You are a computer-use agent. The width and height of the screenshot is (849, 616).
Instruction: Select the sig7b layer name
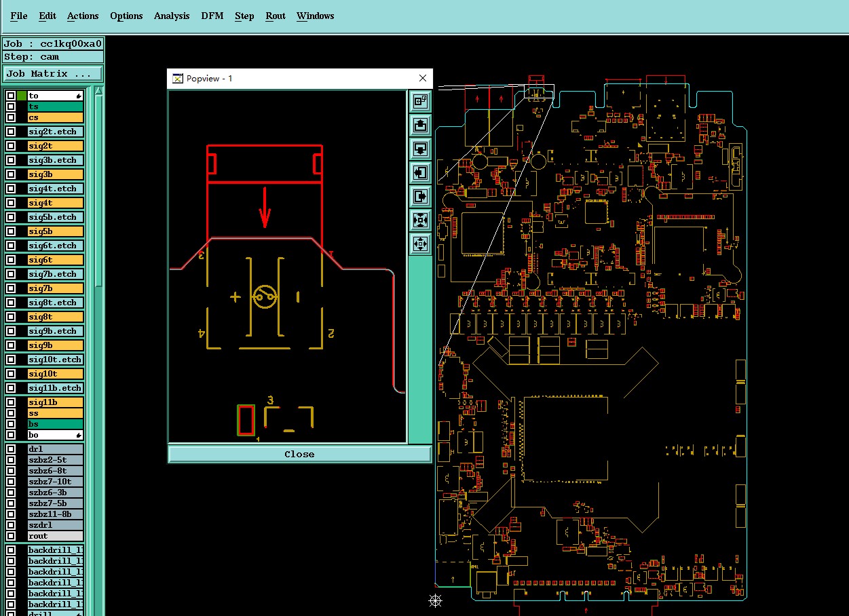[56, 288]
